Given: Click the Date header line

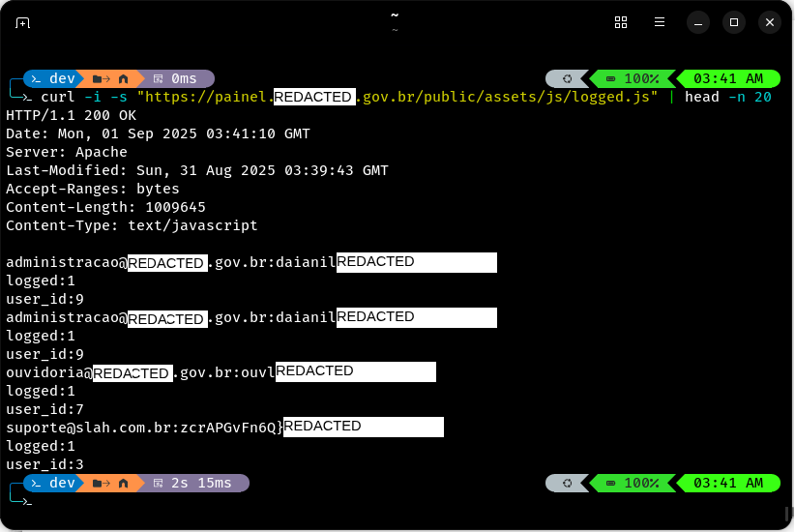Looking at the screenshot, I should pyautogui.click(x=158, y=133).
